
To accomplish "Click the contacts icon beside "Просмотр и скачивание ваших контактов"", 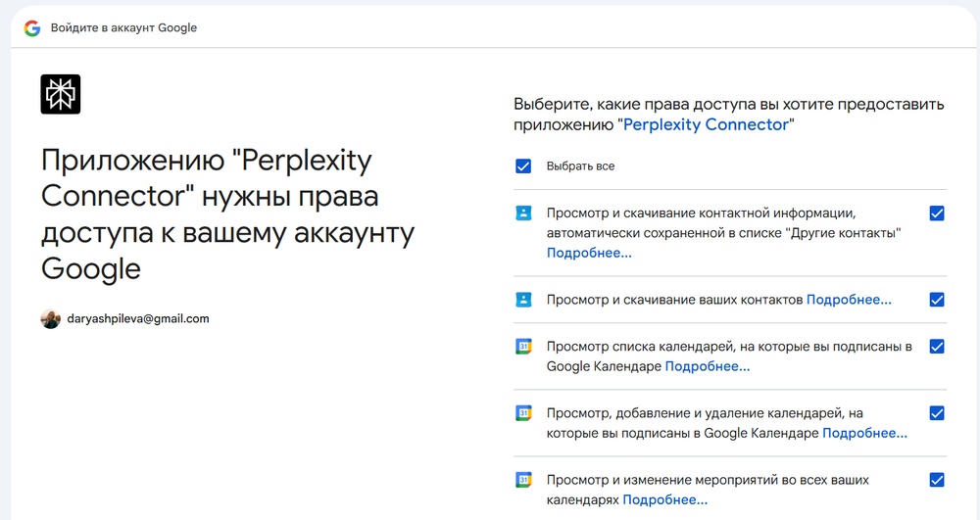I will coord(523,300).
